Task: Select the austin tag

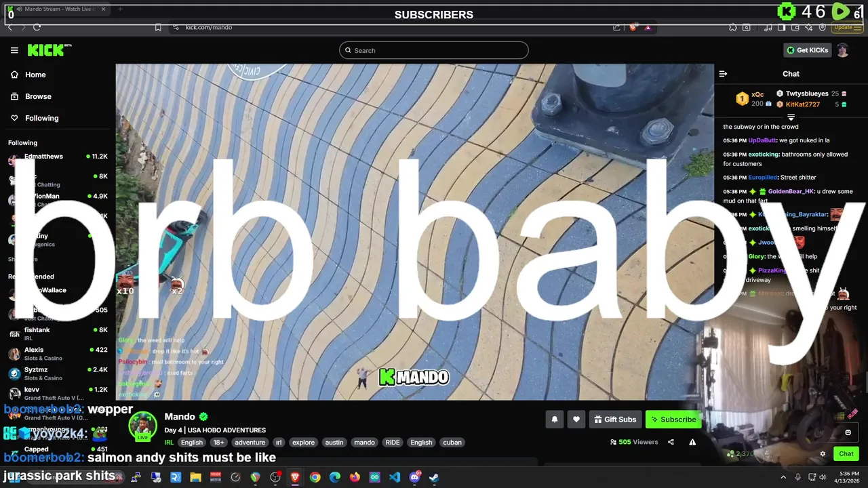Action: coord(334,443)
